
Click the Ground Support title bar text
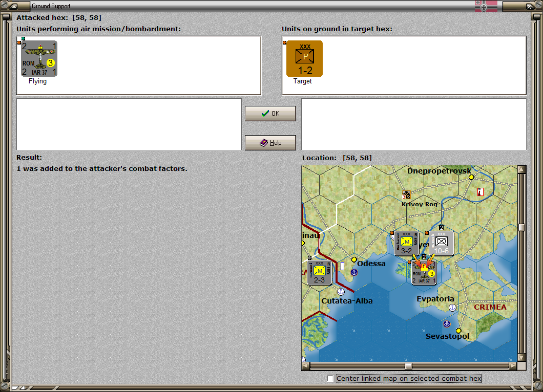tap(51, 6)
